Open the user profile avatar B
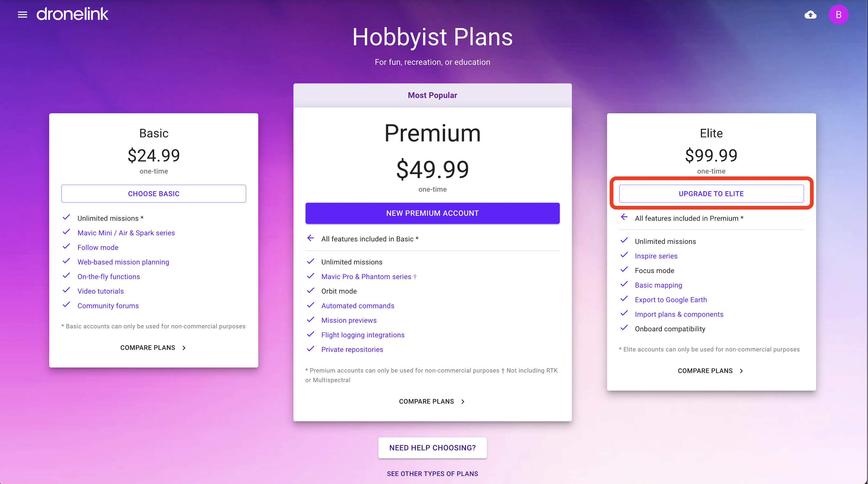The height and width of the screenshot is (484, 868). click(838, 15)
